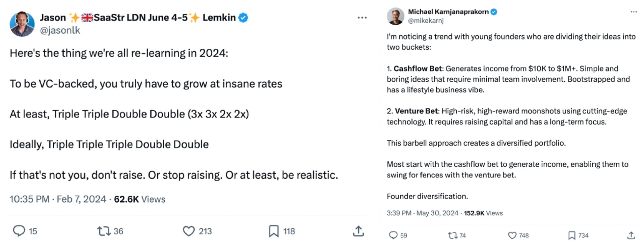Like Michael Karnjanaprakorn's tweet
This screenshot has height=243, width=644.
tap(512, 235)
